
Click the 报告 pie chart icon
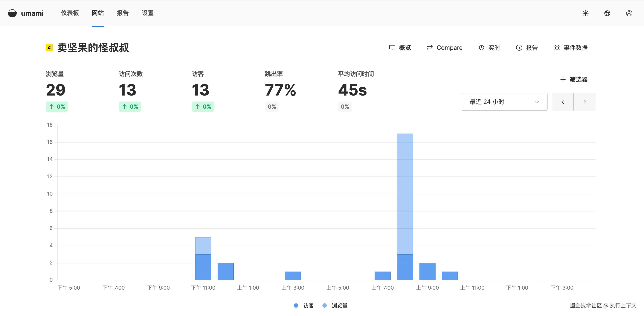[519, 48]
